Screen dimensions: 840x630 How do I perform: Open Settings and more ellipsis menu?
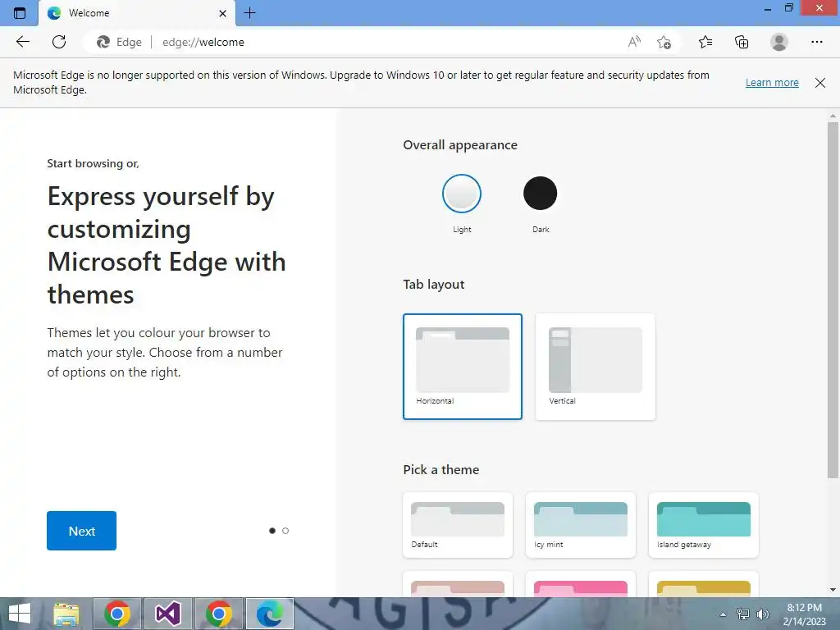tap(816, 42)
